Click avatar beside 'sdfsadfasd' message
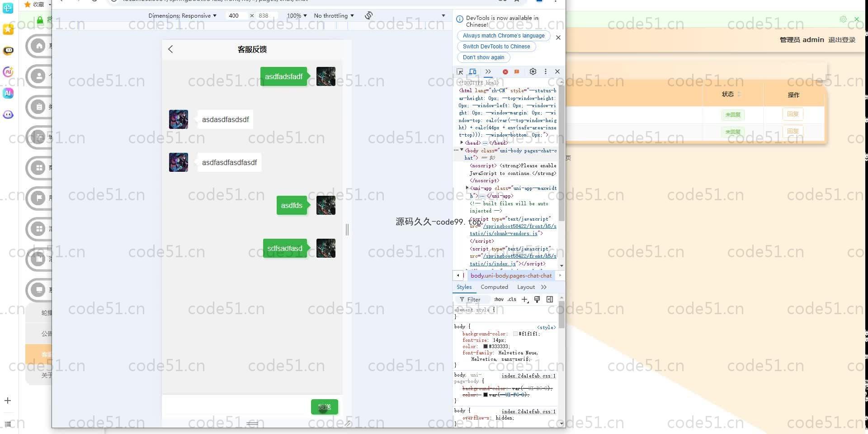Screen dimensions: 868x434 click(325, 248)
